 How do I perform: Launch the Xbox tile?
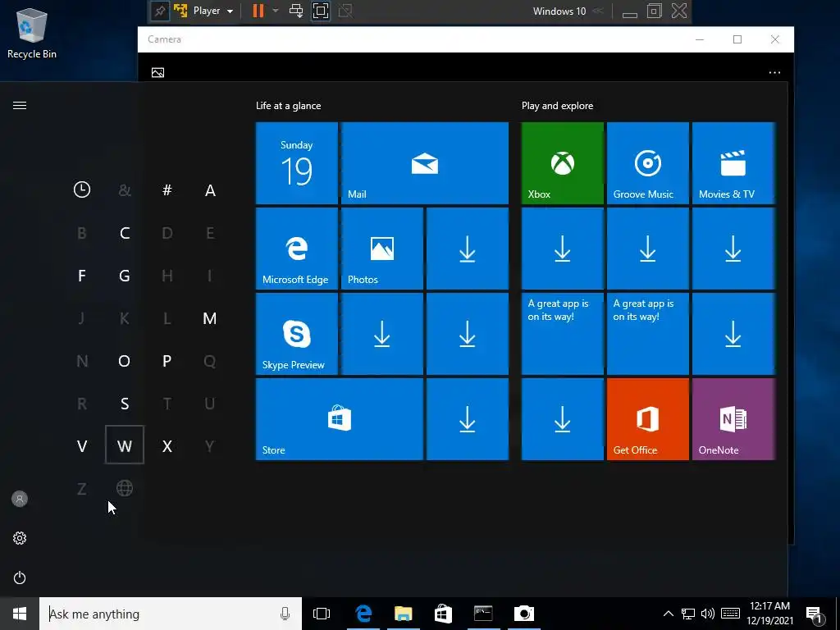point(563,163)
